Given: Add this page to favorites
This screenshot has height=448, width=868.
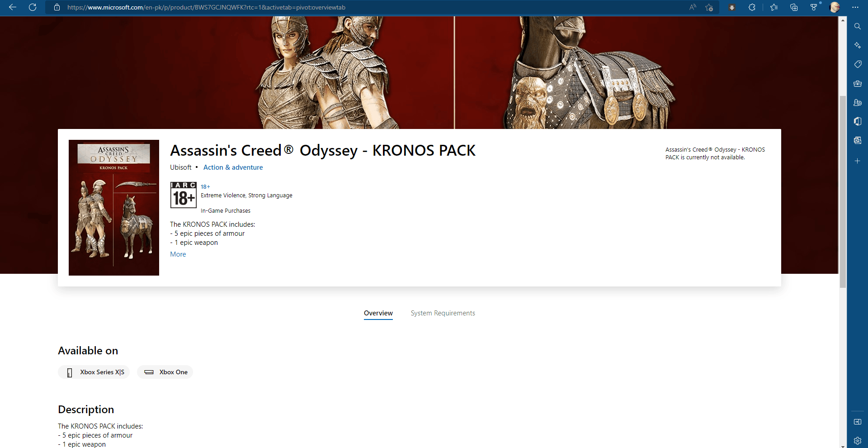Looking at the screenshot, I should 709,7.
